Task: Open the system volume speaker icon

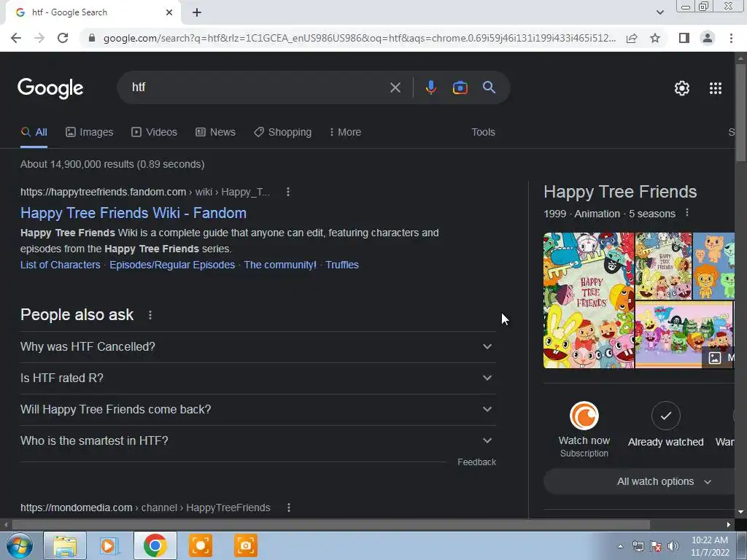Action: point(673,546)
